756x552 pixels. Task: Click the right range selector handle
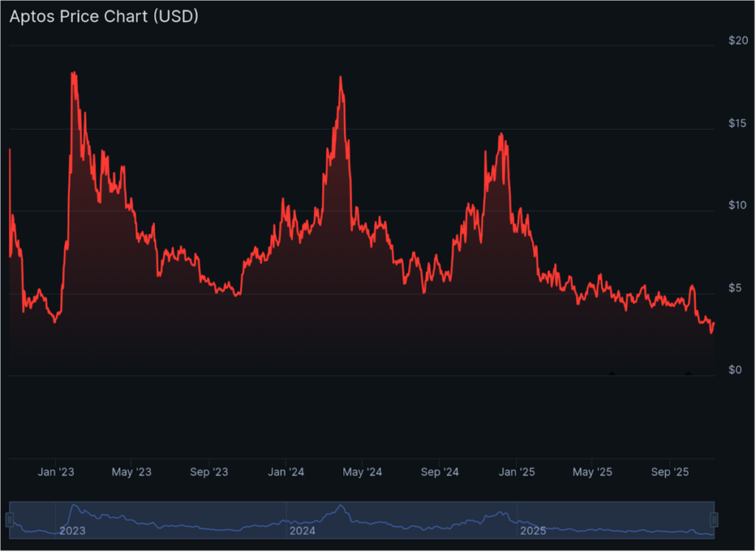coord(713,518)
